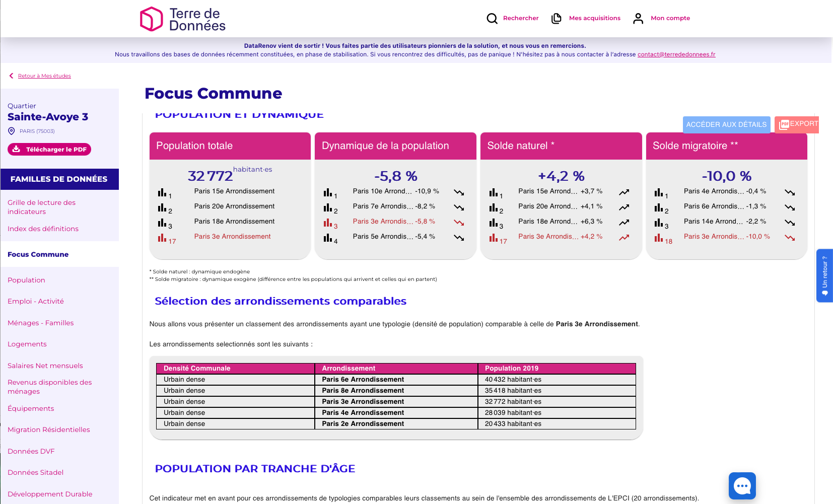Screen dimensions: 833x504
Task: Click the rank 17 bar chart icon in Population totale
Action: pyautogui.click(x=162, y=238)
